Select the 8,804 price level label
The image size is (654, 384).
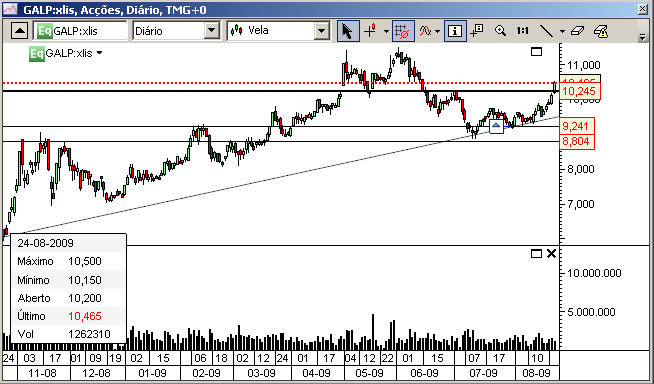(577, 141)
